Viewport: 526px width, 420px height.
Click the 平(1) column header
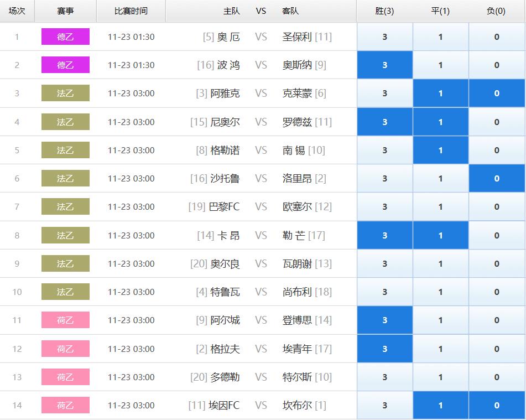pyautogui.click(x=440, y=11)
